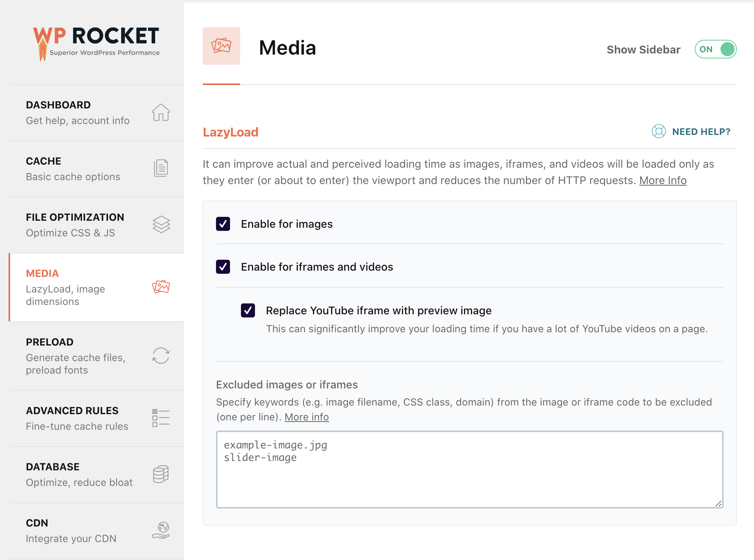Viewport: 754px width, 560px height.
Task: Click the CDN globe-in-hand icon
Action: 161,530
